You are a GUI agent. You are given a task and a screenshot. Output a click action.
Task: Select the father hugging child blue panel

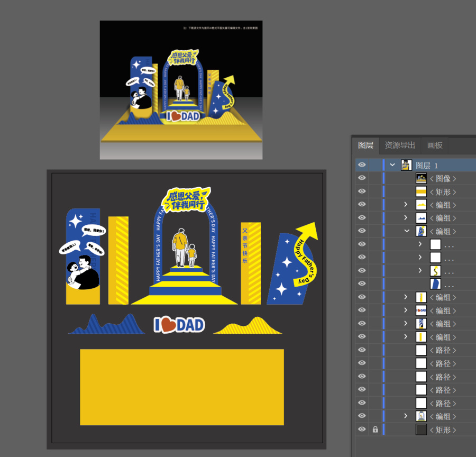click(x=83, y=257)
